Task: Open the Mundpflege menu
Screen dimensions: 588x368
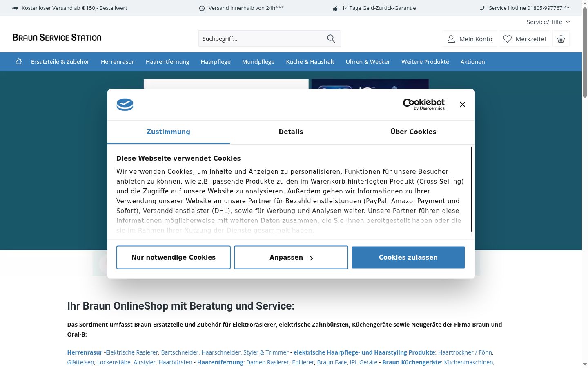Action: click(x=258, y=62)
